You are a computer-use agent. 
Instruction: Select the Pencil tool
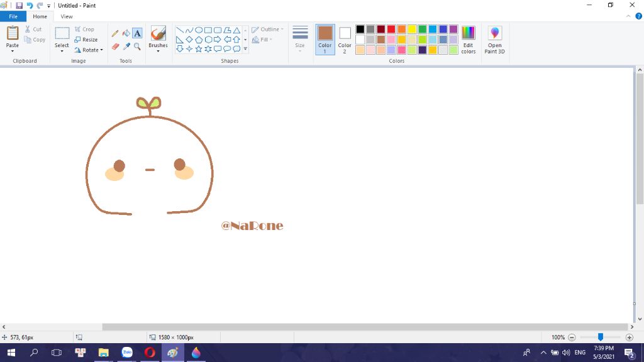click(x=115, y=33)
